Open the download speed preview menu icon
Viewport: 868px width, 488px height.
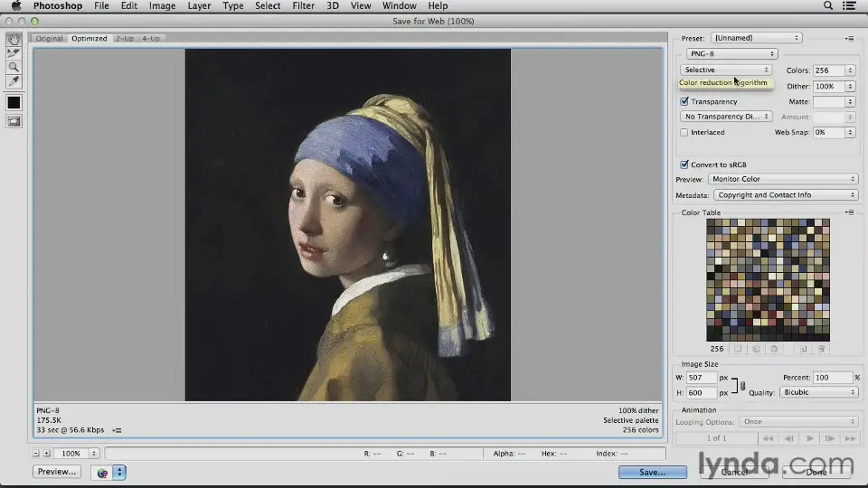coord(117,430)
